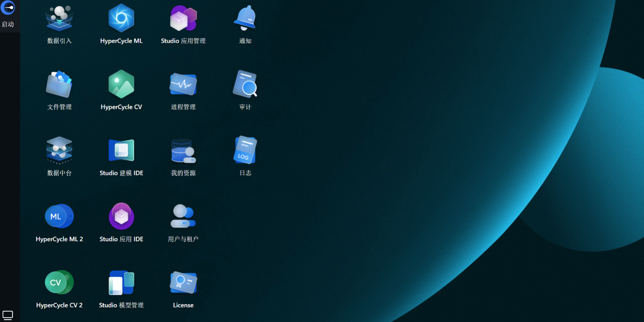Click the show desktop monitor icon in the sidebar
The height and width of the screenshot is (322, 644).
8,315
